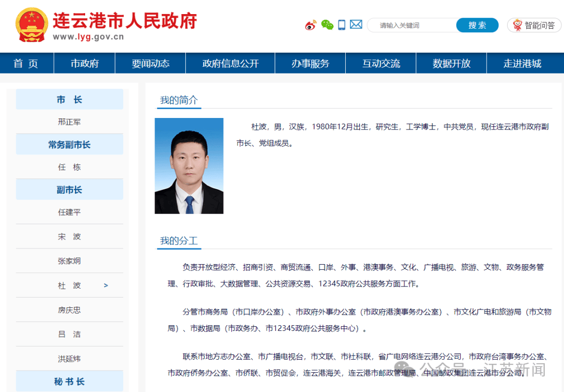564x392 pixels.
Task: Select 宋 波 in the sidebar
Action: click(69, 236)
